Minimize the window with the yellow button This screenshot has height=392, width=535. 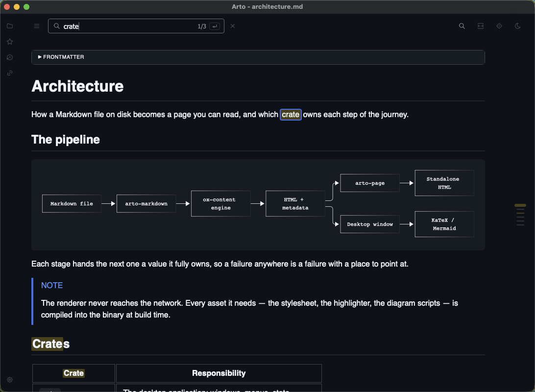click(x=17, y=7)
